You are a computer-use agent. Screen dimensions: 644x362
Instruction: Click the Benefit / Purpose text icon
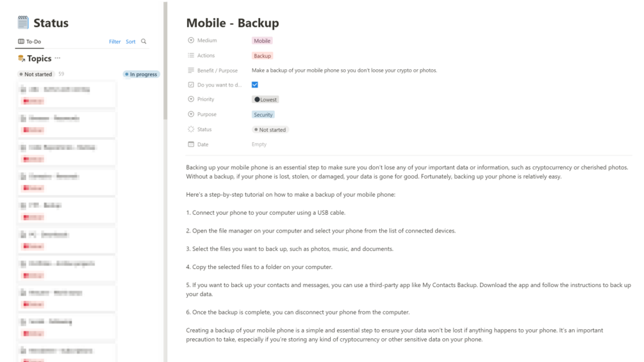pyautogui.click(x=191, y=70)
